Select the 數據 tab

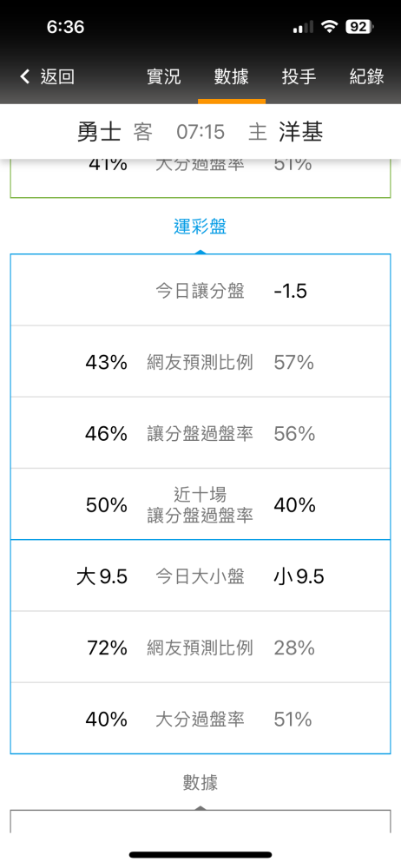click(x=232, y=77)
